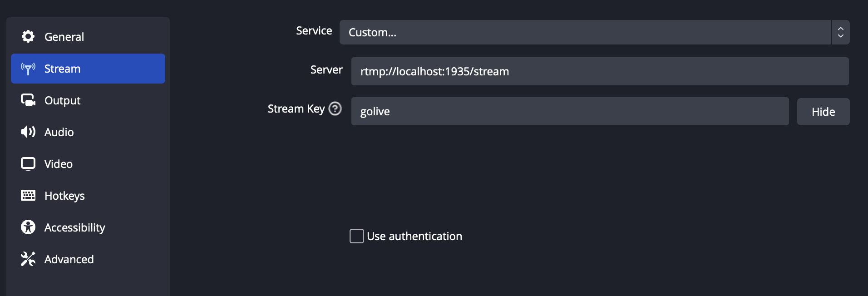Click the Audio speaker icon

28,132
